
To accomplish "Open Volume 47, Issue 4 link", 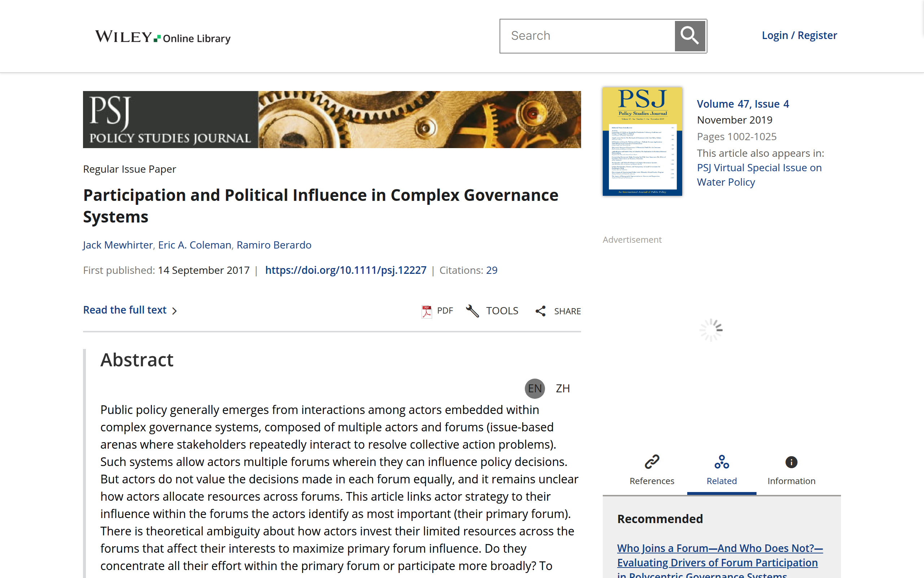I will 743,104.
